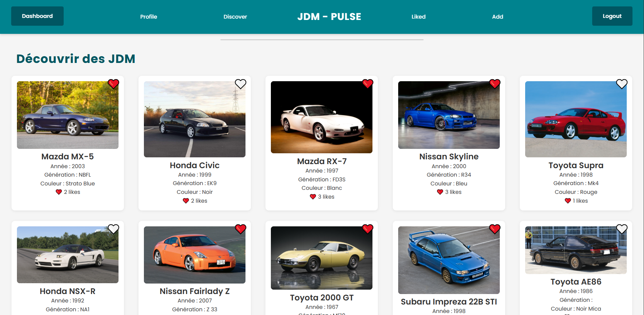Screen dimensions: 644x315
Task: Toggle heart on Mazda RX-7 card
Action: [x=367, y=84]
